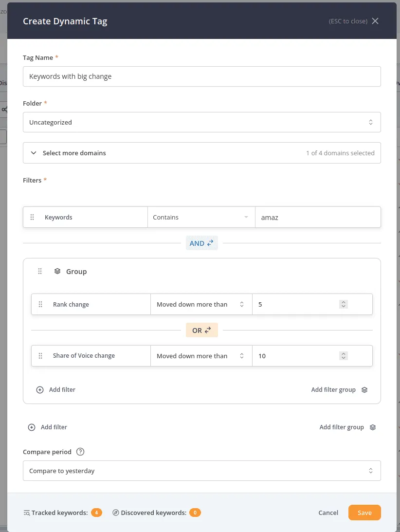Viewport: 400px width, 532px height.
Task: Click the Create Dynamic Tag title
Action: click(65, 21)
